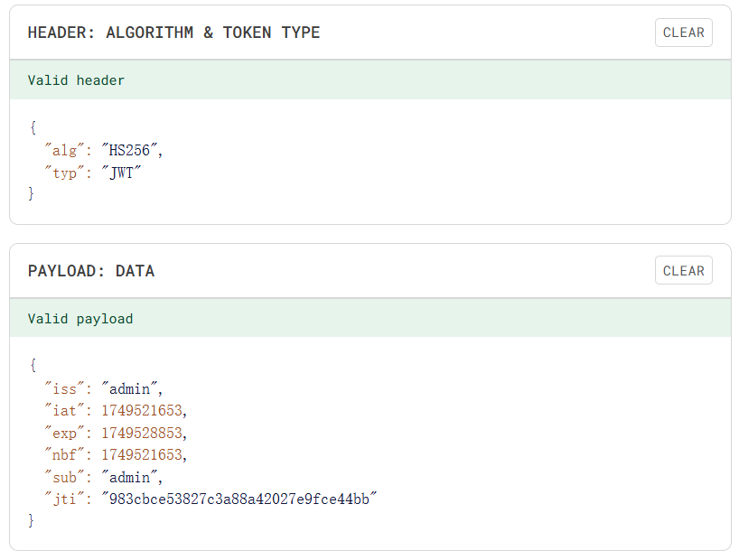Click the iss value admin

(x=129, y=389)
